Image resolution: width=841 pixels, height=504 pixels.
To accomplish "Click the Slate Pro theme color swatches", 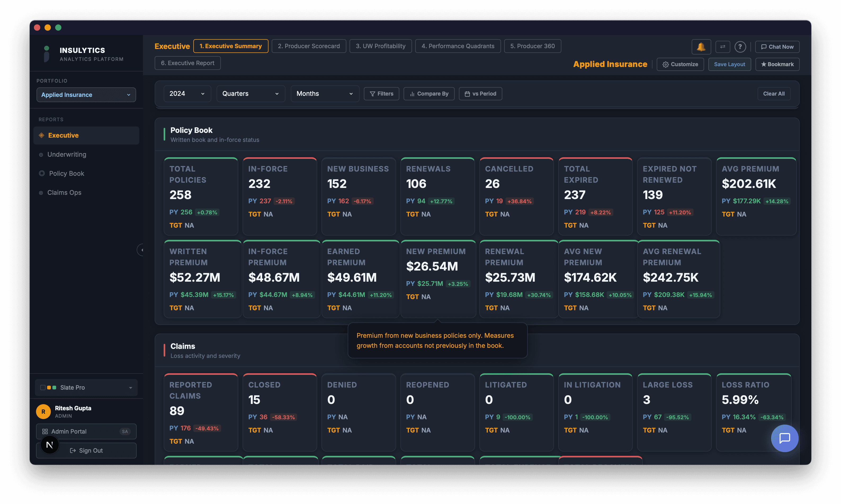I will point(48,388).
